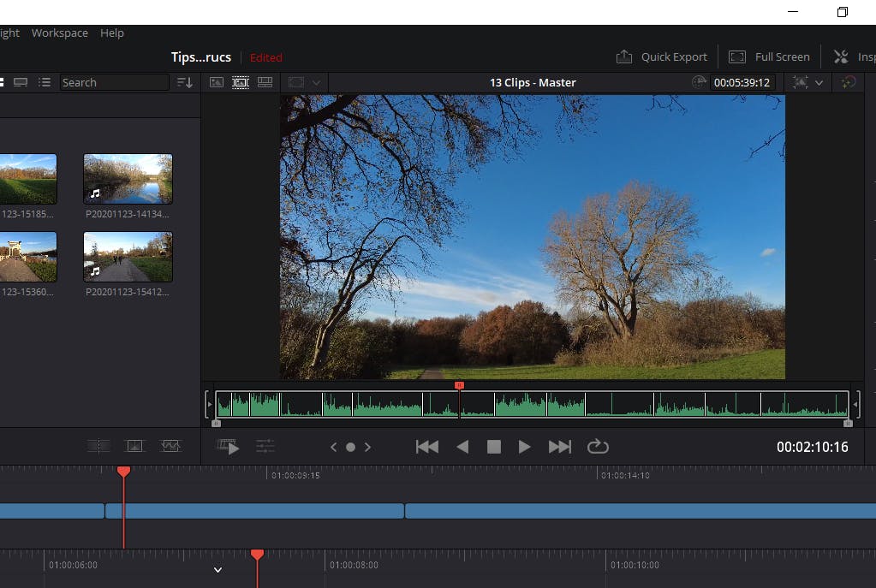The image size is (876, 588).
Task: Click the out-point bracket on the waveform
Action: 857,404
